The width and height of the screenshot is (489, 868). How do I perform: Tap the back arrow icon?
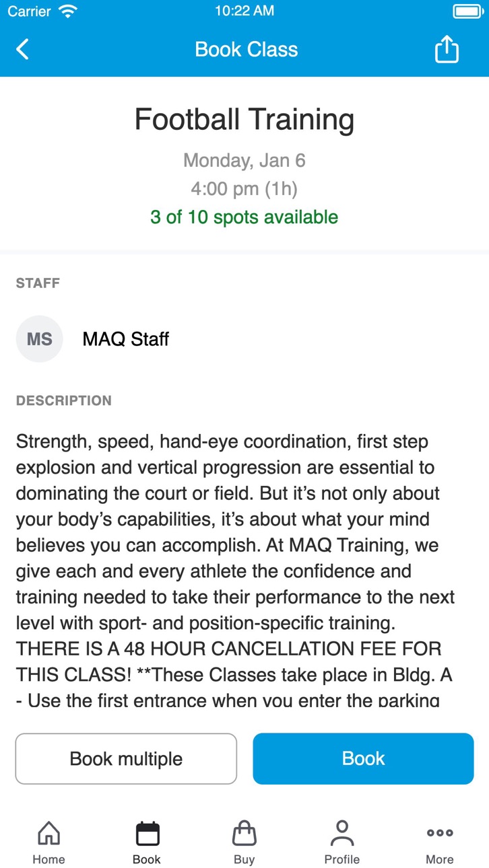coord(23,49)
